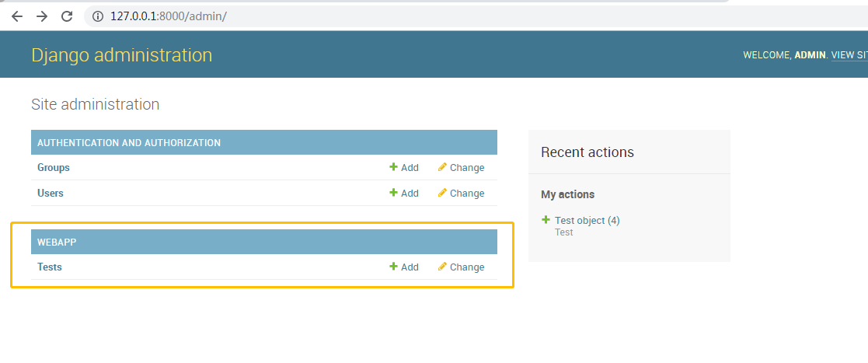Click the green plus icon for Users
The image size is (868, 363).
393,193
